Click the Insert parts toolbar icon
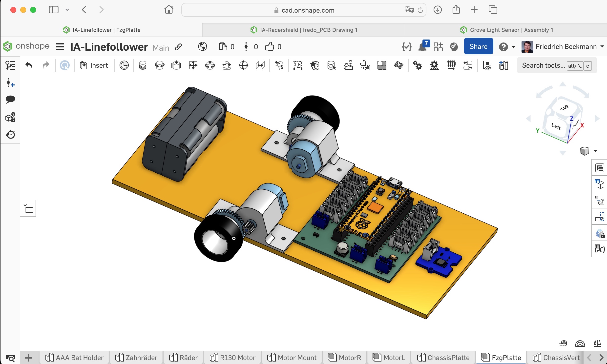 (x=94, y=65)
